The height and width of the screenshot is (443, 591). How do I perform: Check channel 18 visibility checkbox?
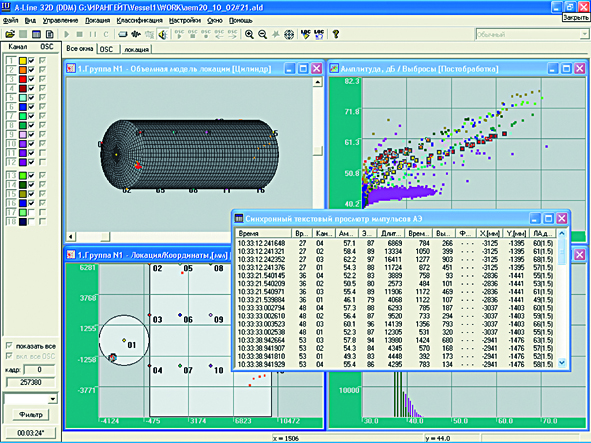point(32,222)
